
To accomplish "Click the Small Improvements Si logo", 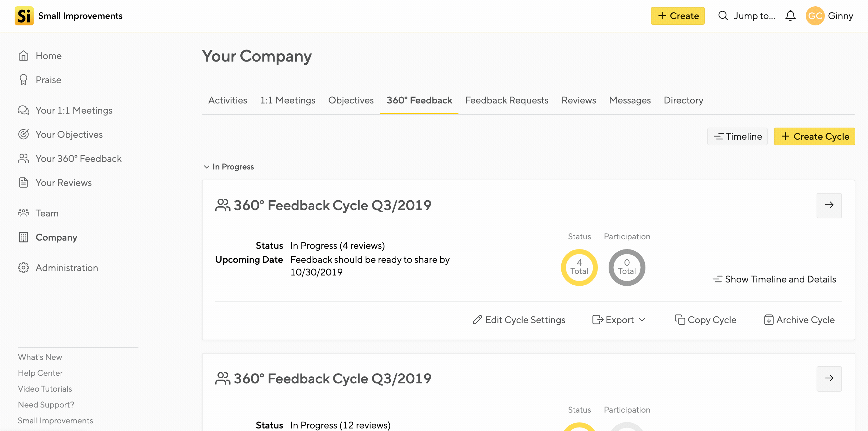I will tap(24, 16).
